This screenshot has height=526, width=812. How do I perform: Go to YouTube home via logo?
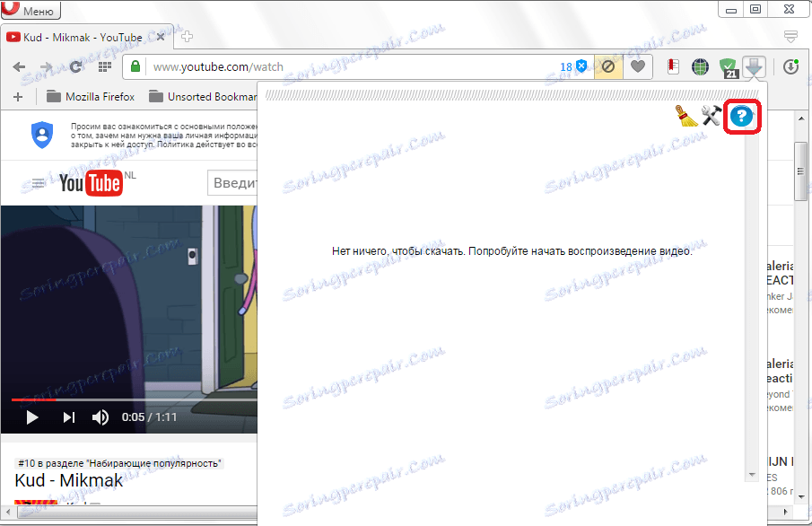91,183
